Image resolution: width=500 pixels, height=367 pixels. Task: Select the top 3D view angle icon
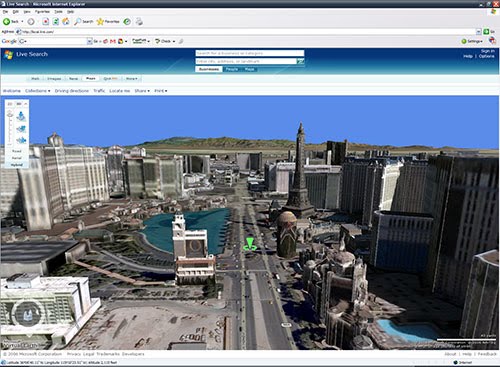point(21,116)
